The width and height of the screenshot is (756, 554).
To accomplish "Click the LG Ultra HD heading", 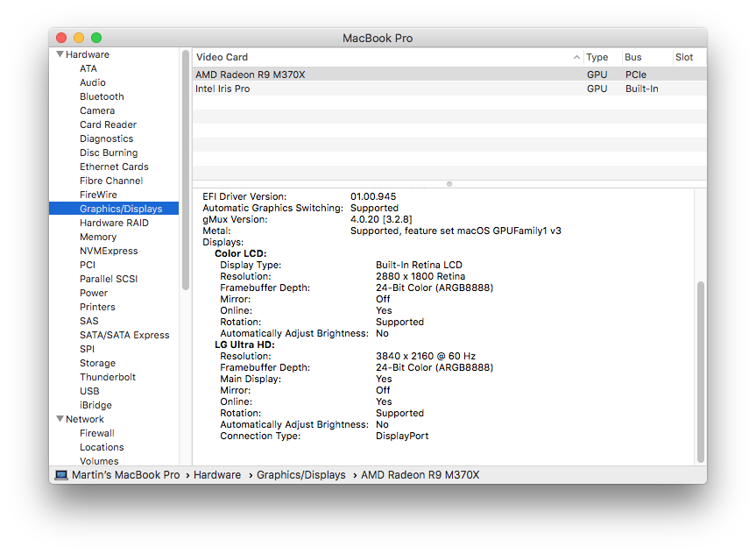I will click(244, 344).
